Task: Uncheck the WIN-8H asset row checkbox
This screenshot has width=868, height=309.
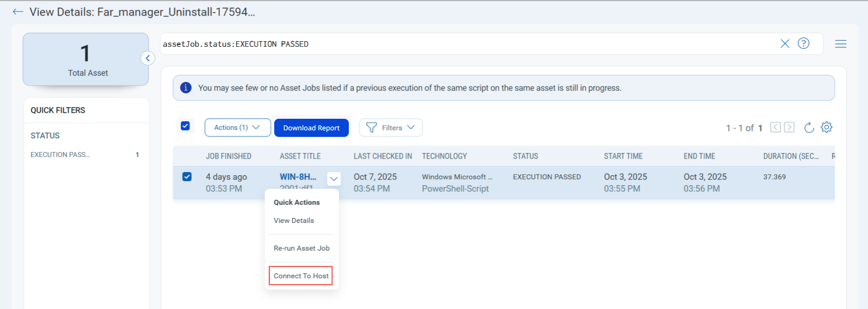Action: pyautogui.click(x=187, y=177)
